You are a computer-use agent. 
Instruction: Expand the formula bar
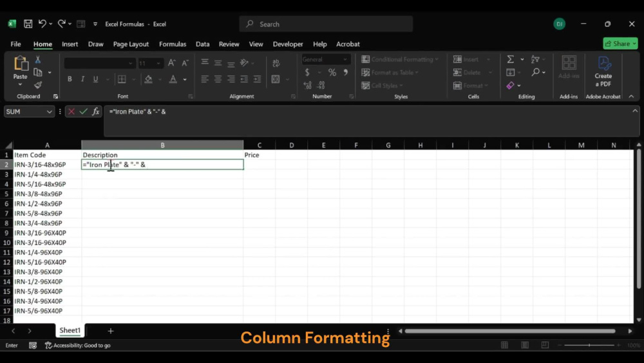[x=635, y=111]
